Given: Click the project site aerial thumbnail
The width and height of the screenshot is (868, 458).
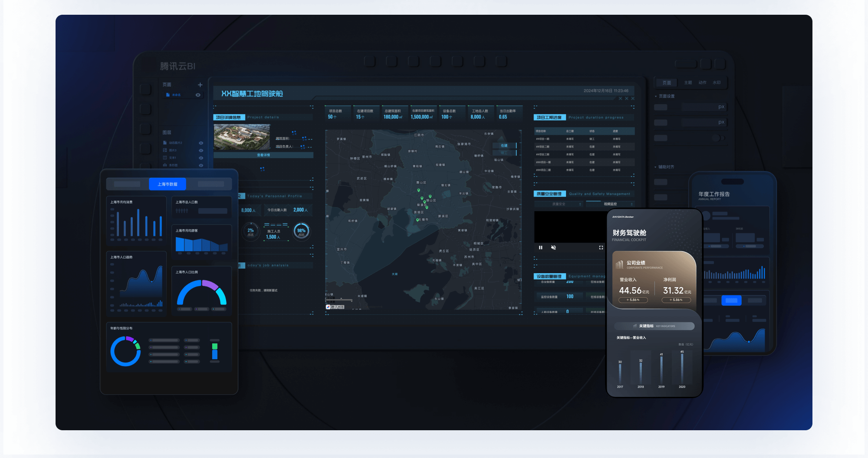Looking at the screenshot, I should tap(242, 137).
